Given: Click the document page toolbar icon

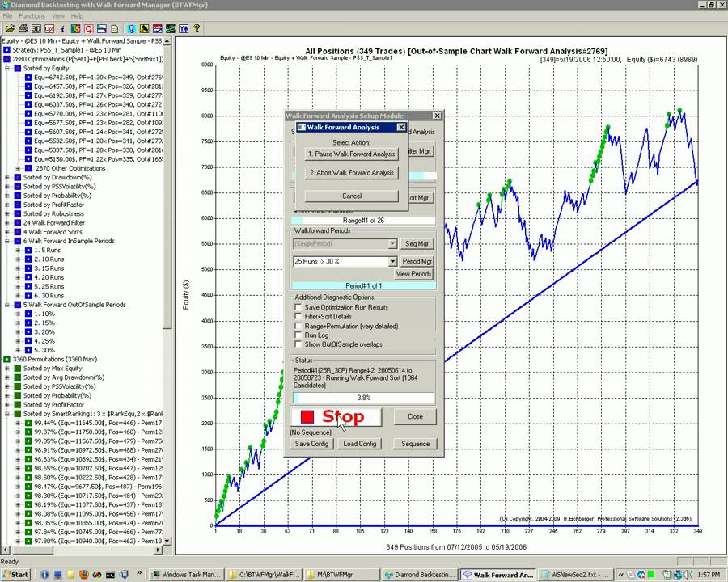Looking at the screenshot, I should point(115,29).
